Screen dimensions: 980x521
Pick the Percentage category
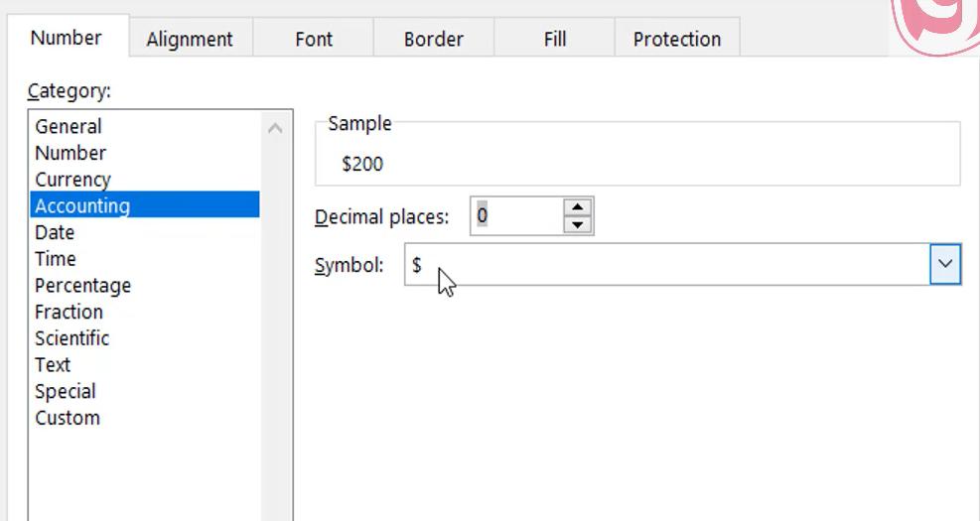pos(82,286)
